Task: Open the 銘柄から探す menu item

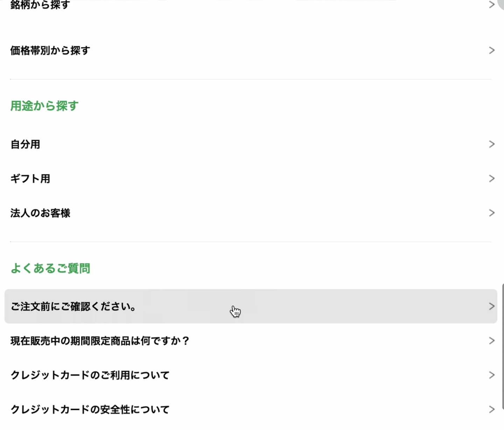Action: click(x=40, y=5)
